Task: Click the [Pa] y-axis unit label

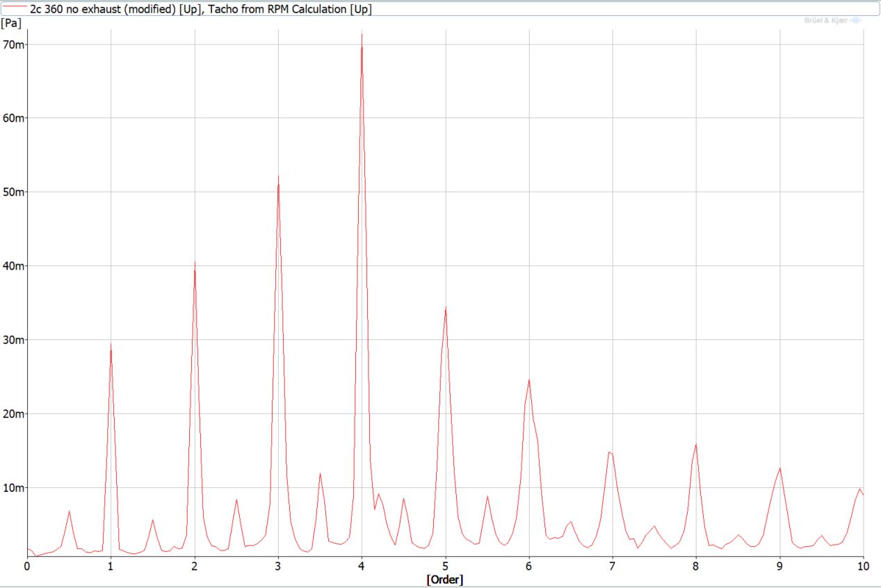Action: [10, 23]
